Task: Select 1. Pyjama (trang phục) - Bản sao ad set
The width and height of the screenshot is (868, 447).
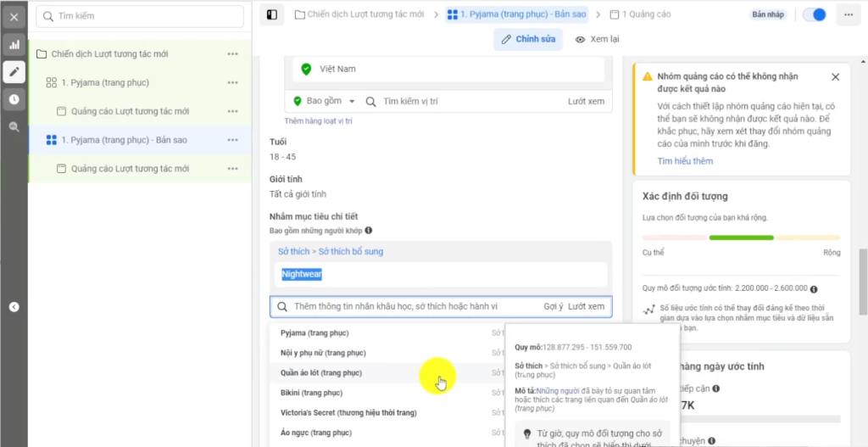Action: click(125, 140)
